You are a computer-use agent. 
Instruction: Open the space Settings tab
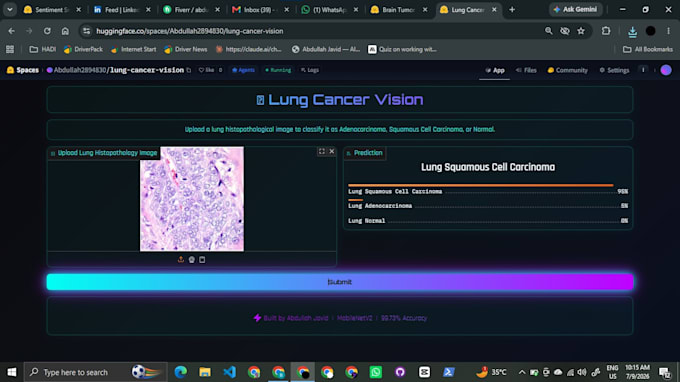pyautogui.click(x=614, y=70)
